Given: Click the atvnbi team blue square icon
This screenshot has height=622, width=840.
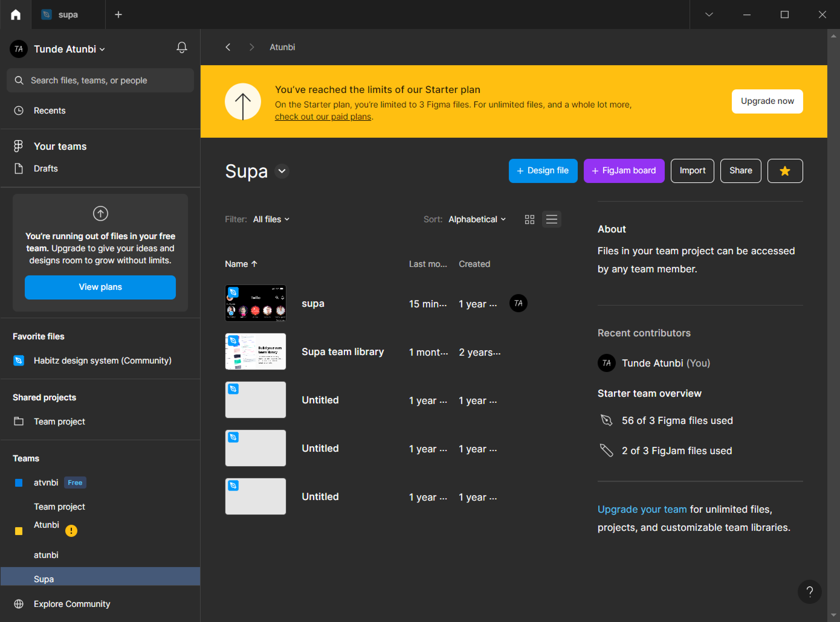Looking at the screenshot, I should 18,482.
